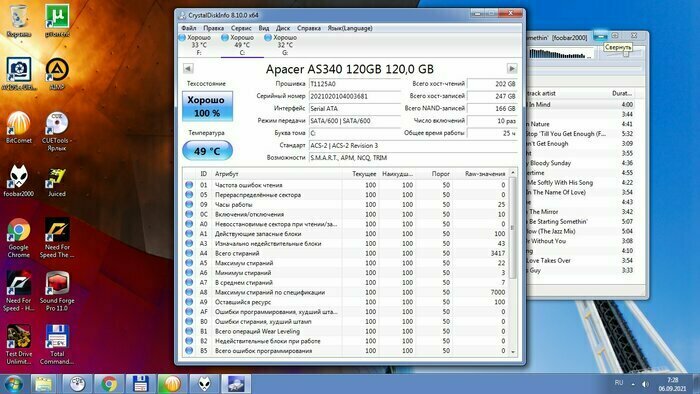Click status icon of attribute 05 row
This screenshot has width=700, height=394.
(x=189, y=195)
